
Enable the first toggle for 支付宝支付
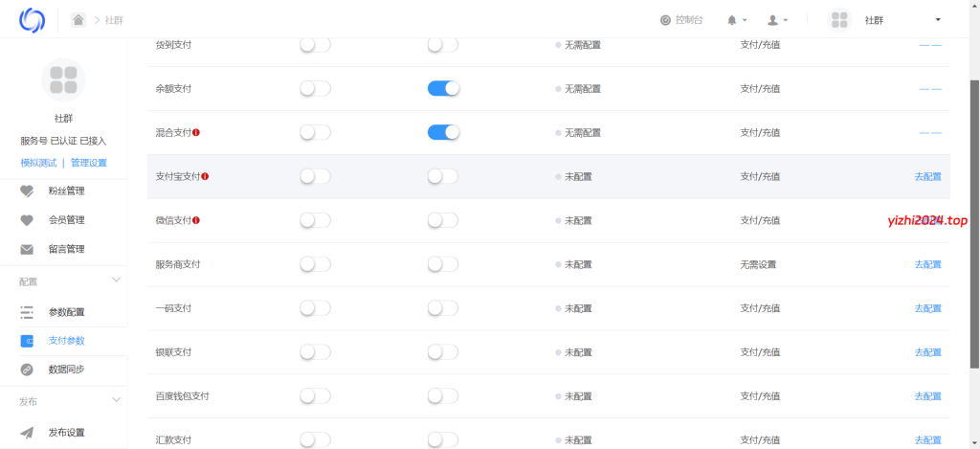point(315,176)
